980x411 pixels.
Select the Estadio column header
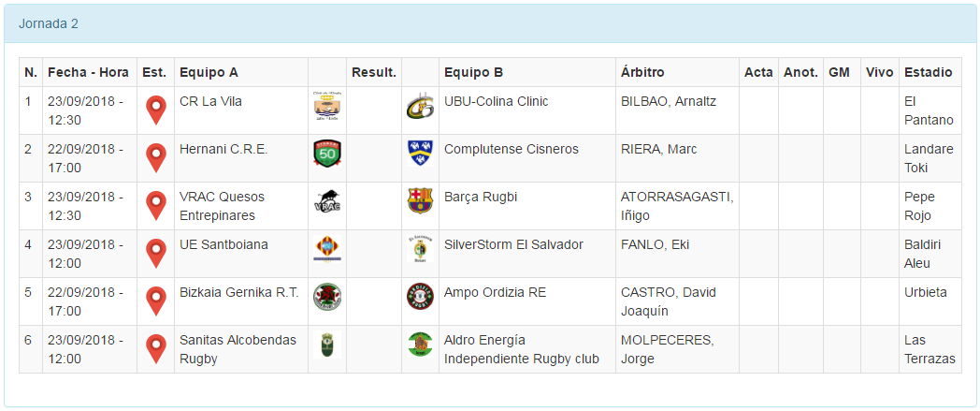pos(928,72)
